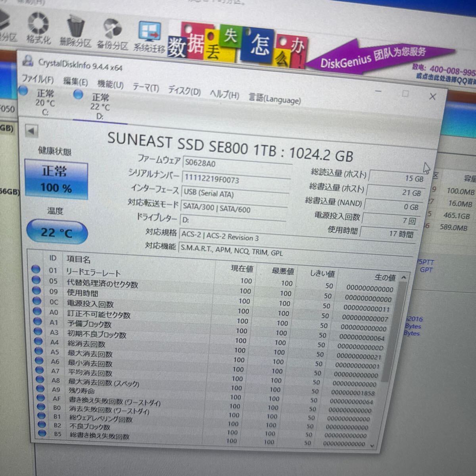476x476 pixels.
Task: Click the serial number field 11112219F0073
Action: point(236,180)
